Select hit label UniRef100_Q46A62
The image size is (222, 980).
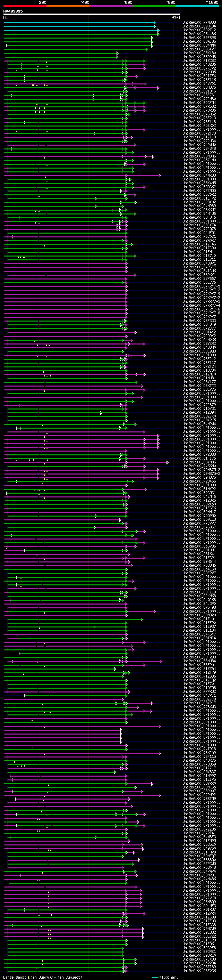(199, 114)
